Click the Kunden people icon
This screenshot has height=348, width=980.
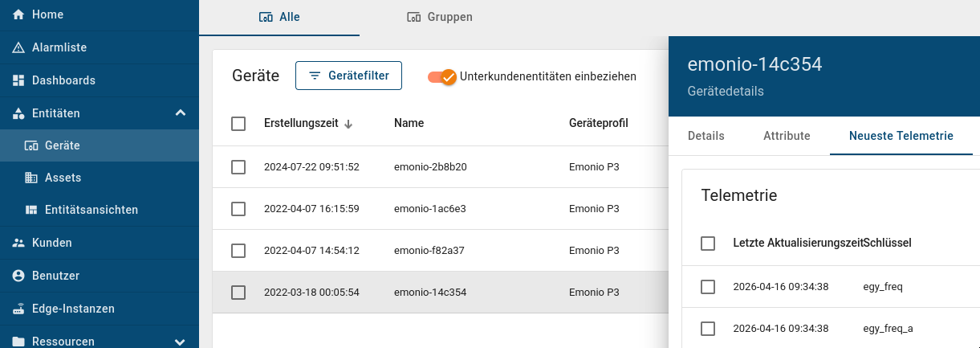(x=18, y=243)
